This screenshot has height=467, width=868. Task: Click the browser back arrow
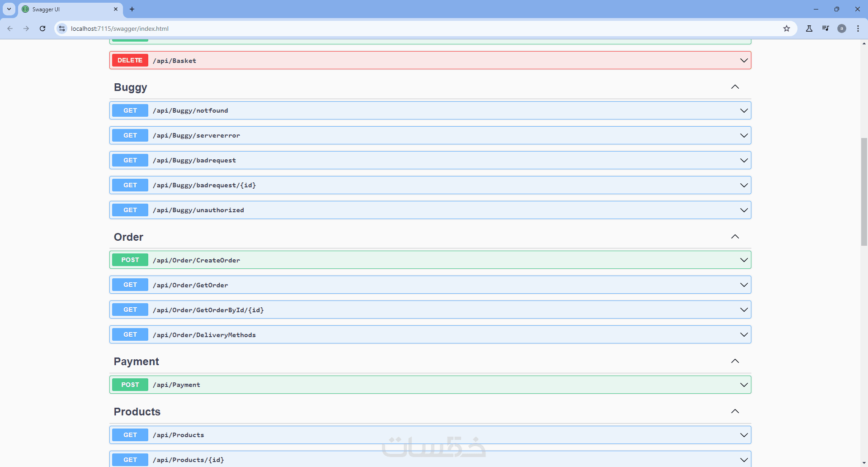pyautogui.click(x=10, y=29)
